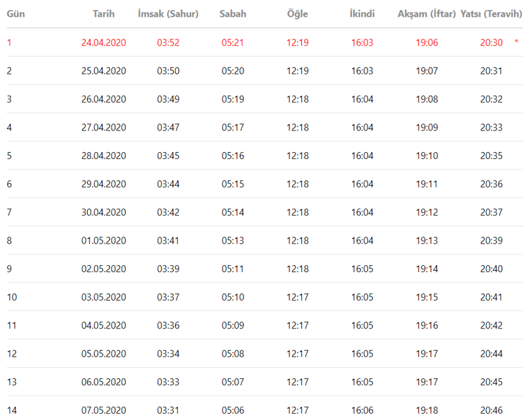The height and width of the screenshot is (420, 523).
Task: Click the 20:46 yatsı time
Action: pyautogui.click(x=491, y=410)
